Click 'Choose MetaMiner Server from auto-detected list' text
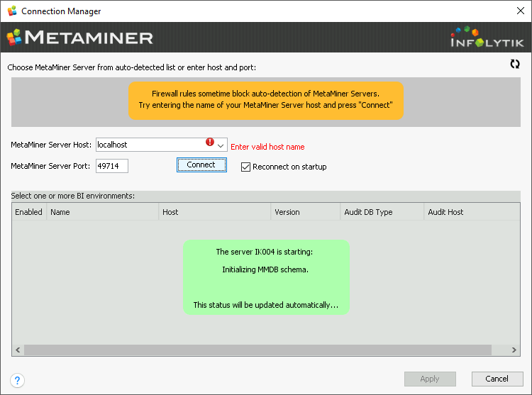This screenshot has width=532, height=395. (x=132, y=67)
